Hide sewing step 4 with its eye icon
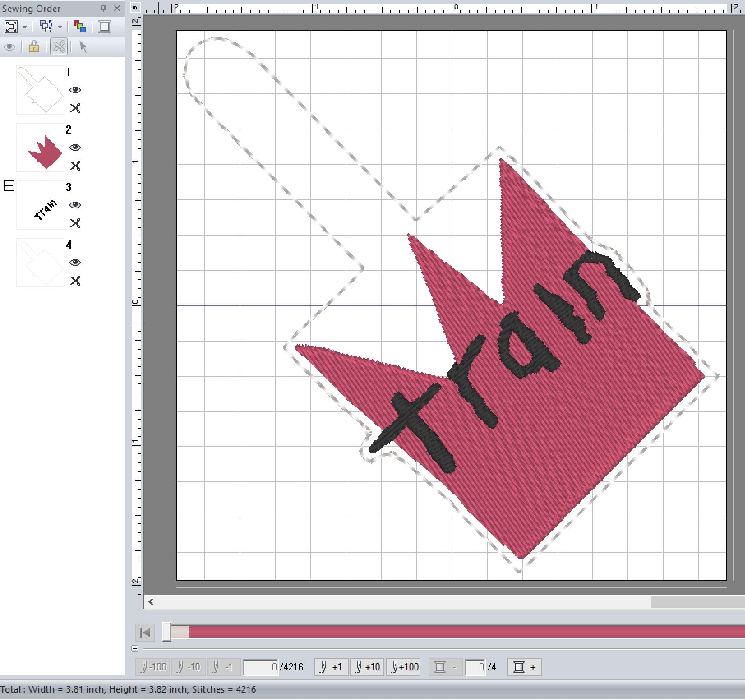The image size is (745, 700). (x=75, y=263)
